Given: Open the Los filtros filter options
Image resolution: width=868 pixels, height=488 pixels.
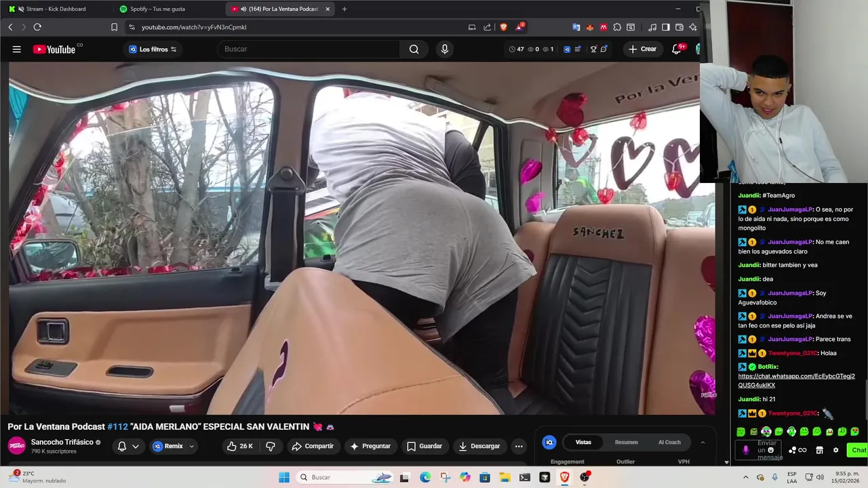Looking at the screenshot, I should coord(153,49).
